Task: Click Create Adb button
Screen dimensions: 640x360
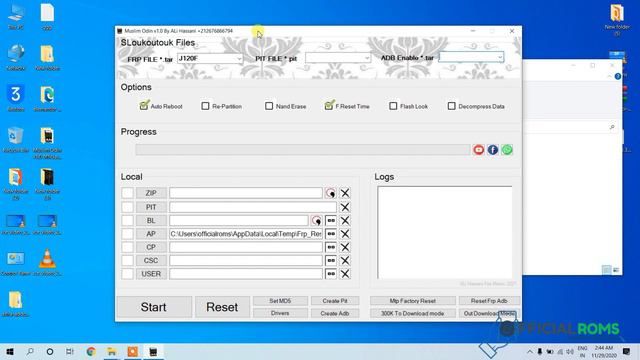Action: click(335, 313)
